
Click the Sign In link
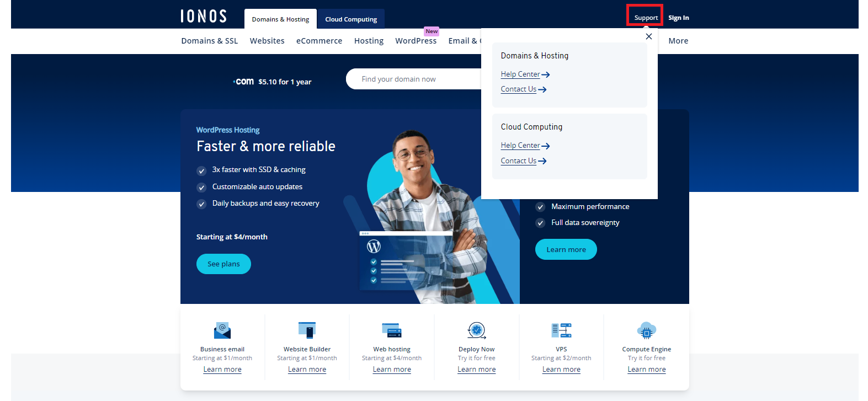679,18
